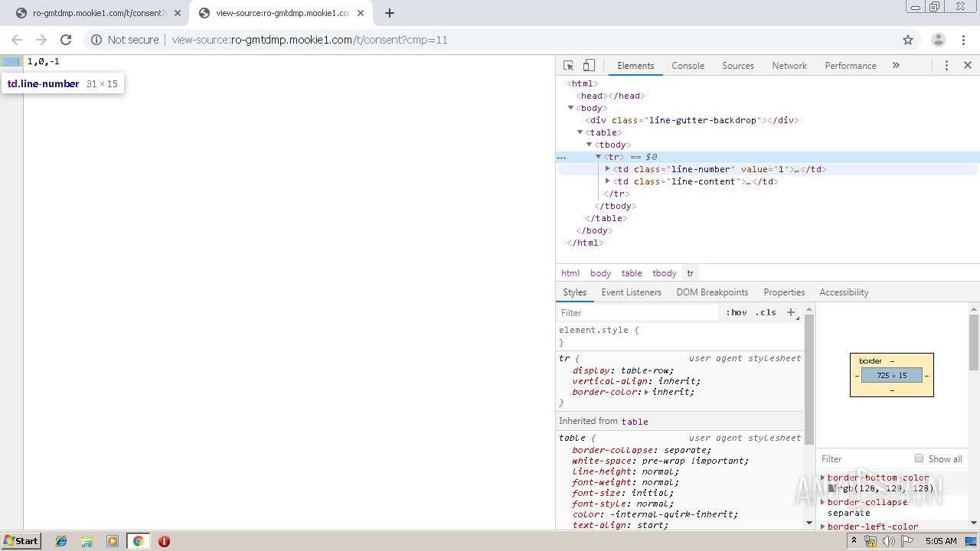Image resolution: width=980 pixels, height=551 pixels.
Task: Open the Performance tab
Action: coord(850,66)
